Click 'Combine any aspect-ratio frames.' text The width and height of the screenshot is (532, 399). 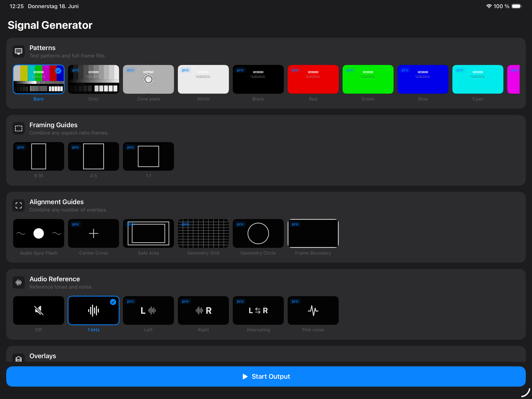pyautogui.click(x=69, y=133)
